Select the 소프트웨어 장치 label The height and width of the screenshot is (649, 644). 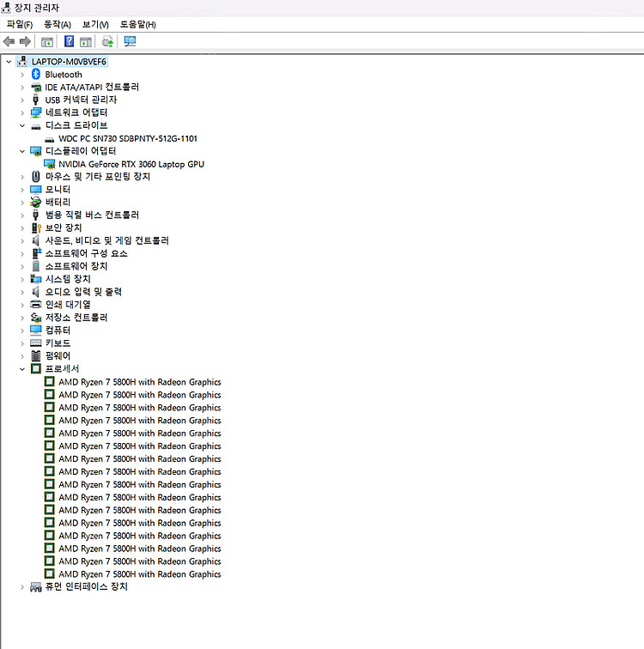click(x=76, y=266)
